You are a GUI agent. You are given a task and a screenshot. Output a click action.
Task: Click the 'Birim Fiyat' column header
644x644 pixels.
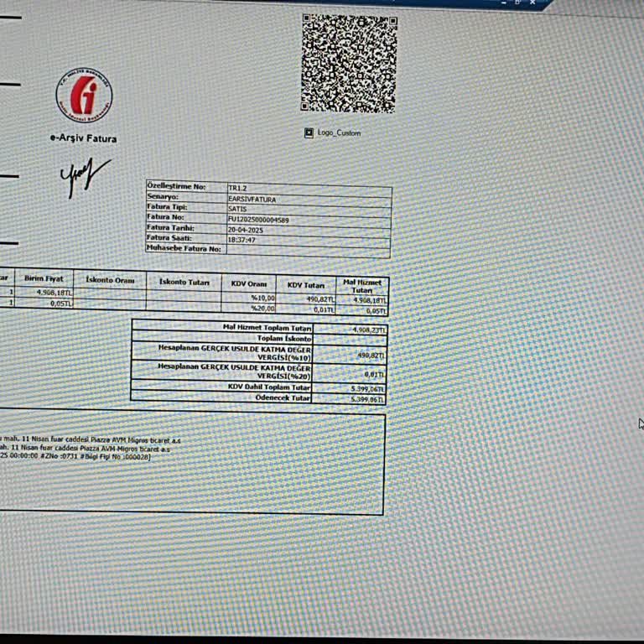(44, 278)
